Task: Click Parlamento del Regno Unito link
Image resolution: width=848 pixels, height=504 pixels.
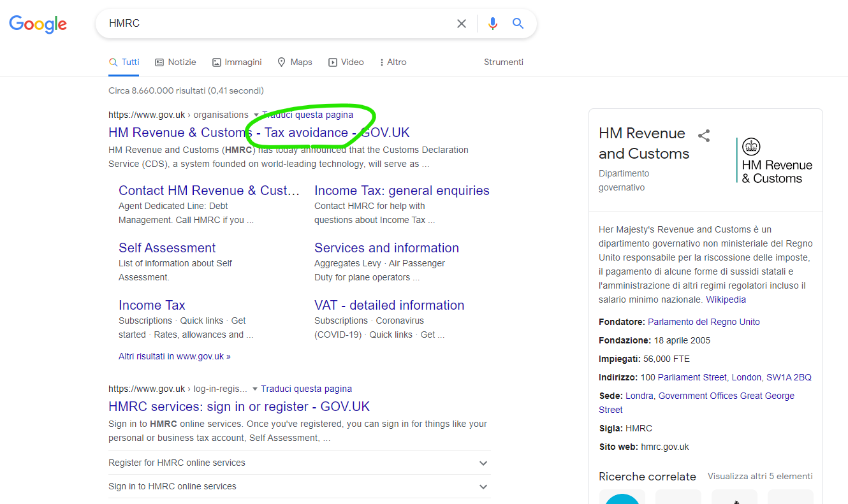Action: [704, 322]
